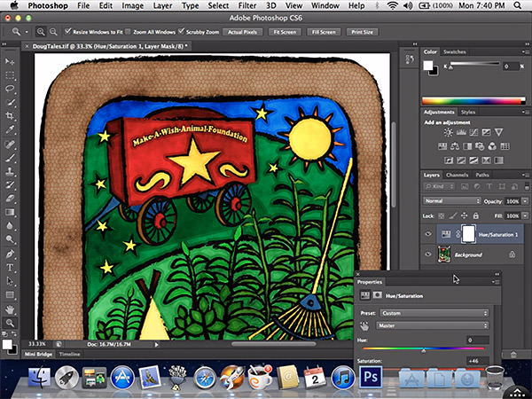Select the Path Selection tool

(10, 281)
